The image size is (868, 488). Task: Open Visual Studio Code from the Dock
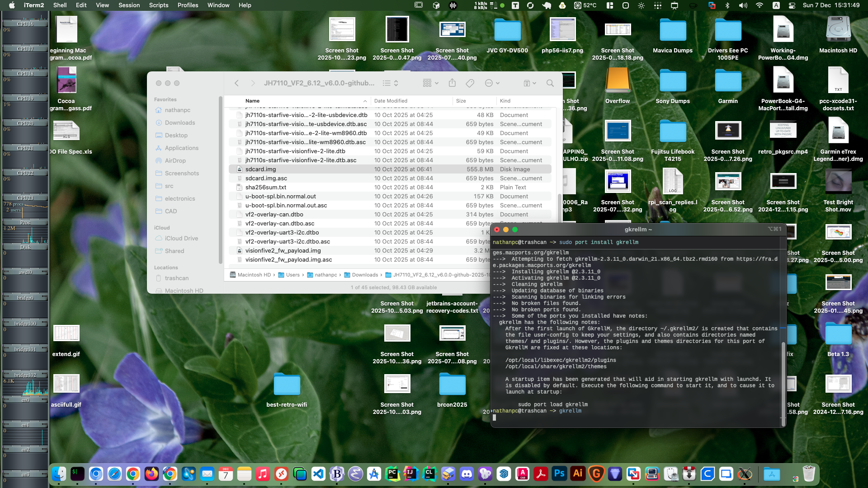[x=318, y=474]
